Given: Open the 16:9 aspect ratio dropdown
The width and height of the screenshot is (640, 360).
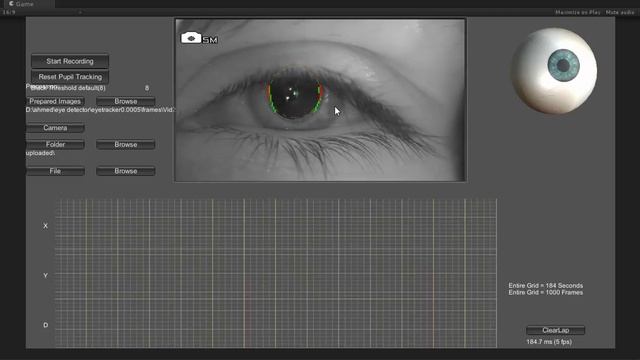Looking at the screenshot, I should [x=41, y=12].
